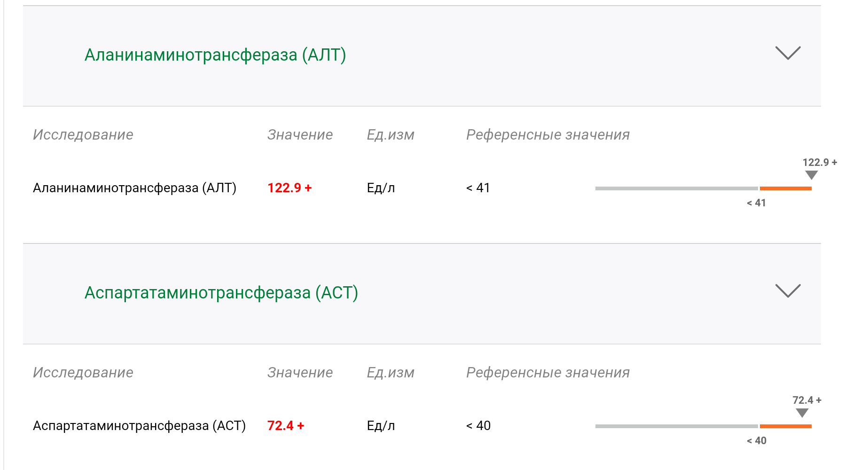Click the gray segment of AST range bar
The width and height of the screenshot is (868, 470).
coord(676,426)
